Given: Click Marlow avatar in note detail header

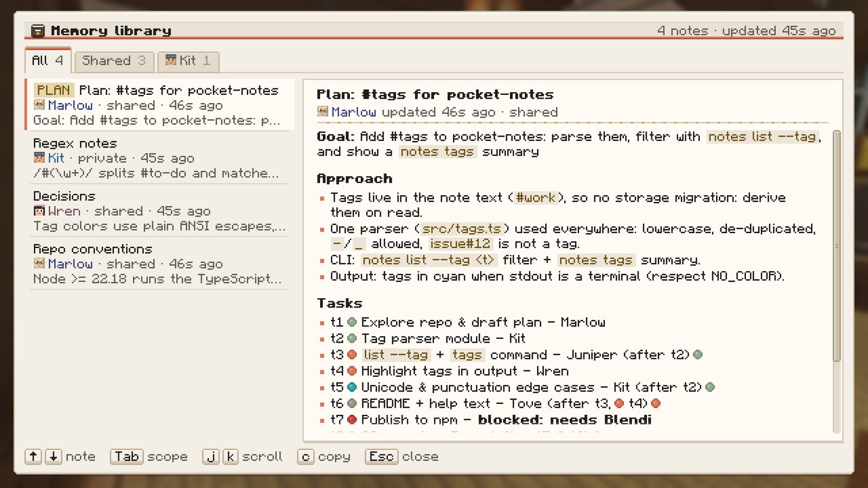Looking at the screenshot, I should point(323,112).
